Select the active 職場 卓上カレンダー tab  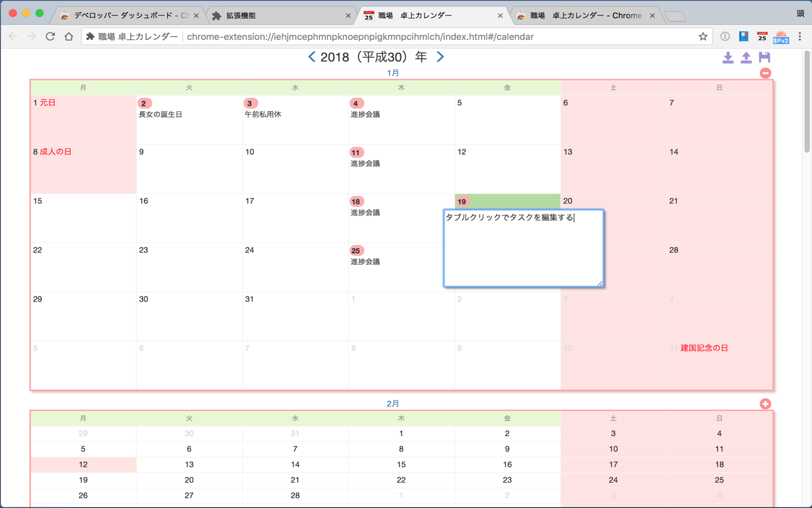coord(433,15)
